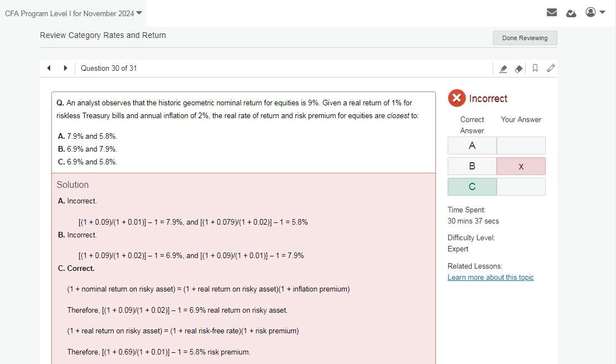Screen dimensions: 616x364
Task: Open the user profile account icon
Action: pos(591,12)
